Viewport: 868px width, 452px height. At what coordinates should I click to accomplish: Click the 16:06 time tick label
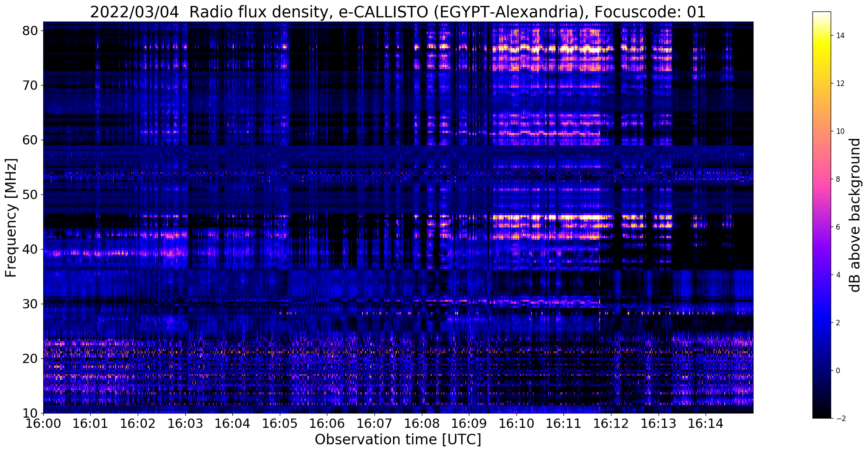point(327,423)
